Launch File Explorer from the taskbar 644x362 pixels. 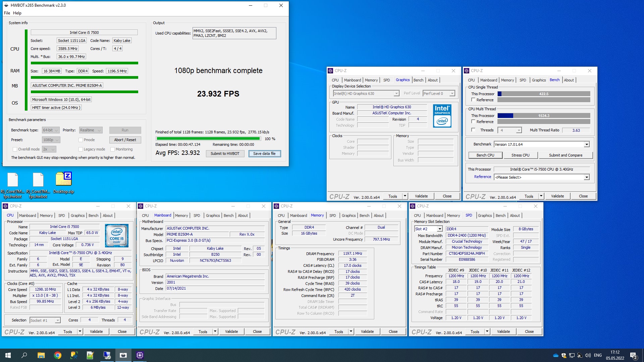click(41, 355)
